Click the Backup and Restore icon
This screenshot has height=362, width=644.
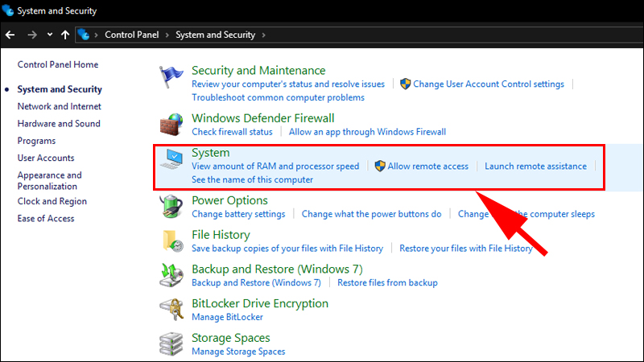tap(171, 275)
